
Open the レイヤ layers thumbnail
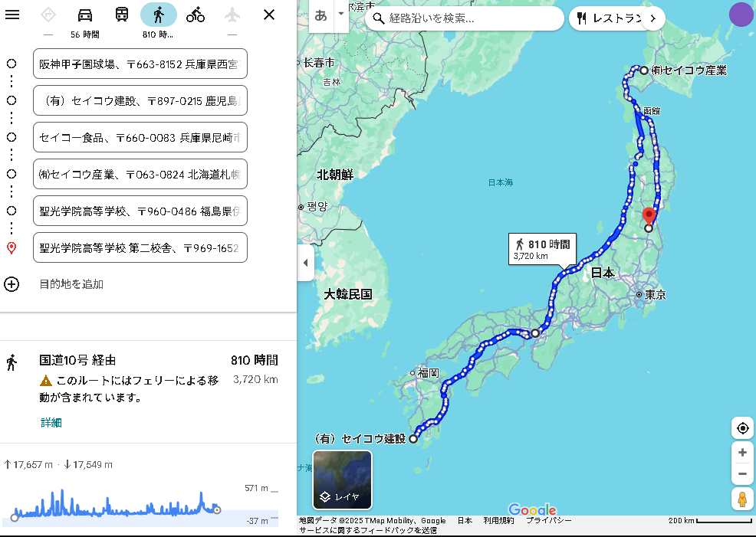342,480
